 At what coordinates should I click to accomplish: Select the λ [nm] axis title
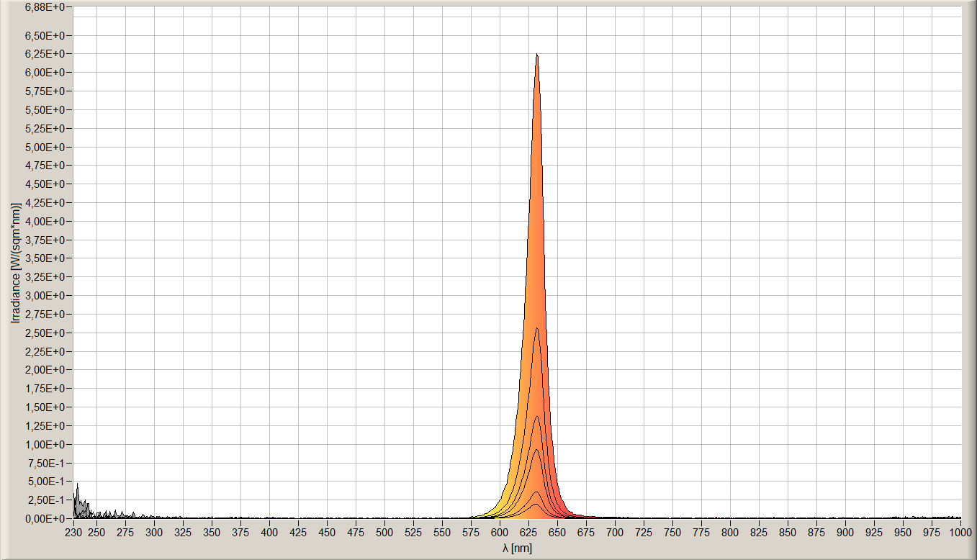pyautogui.click(x=517, y=548)
